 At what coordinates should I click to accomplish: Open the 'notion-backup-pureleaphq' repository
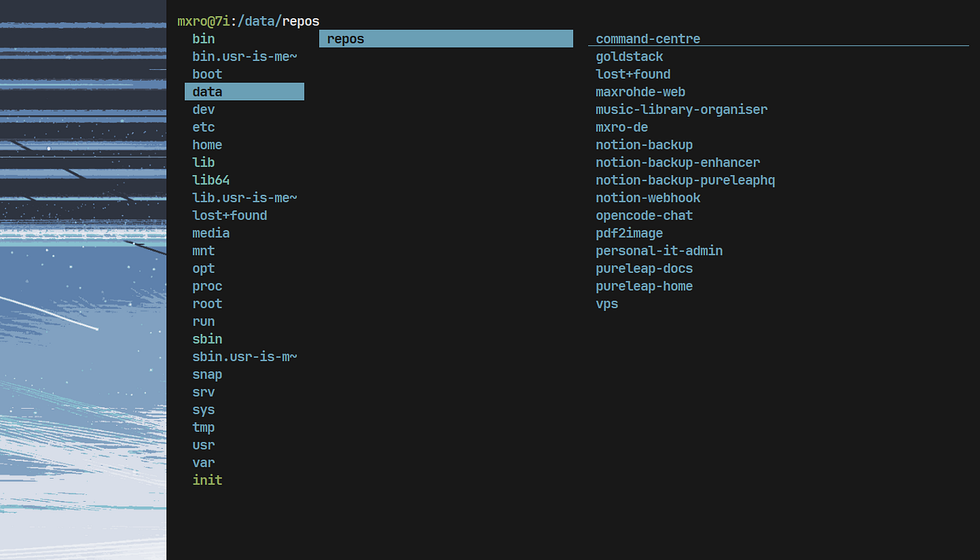point(685,180)
